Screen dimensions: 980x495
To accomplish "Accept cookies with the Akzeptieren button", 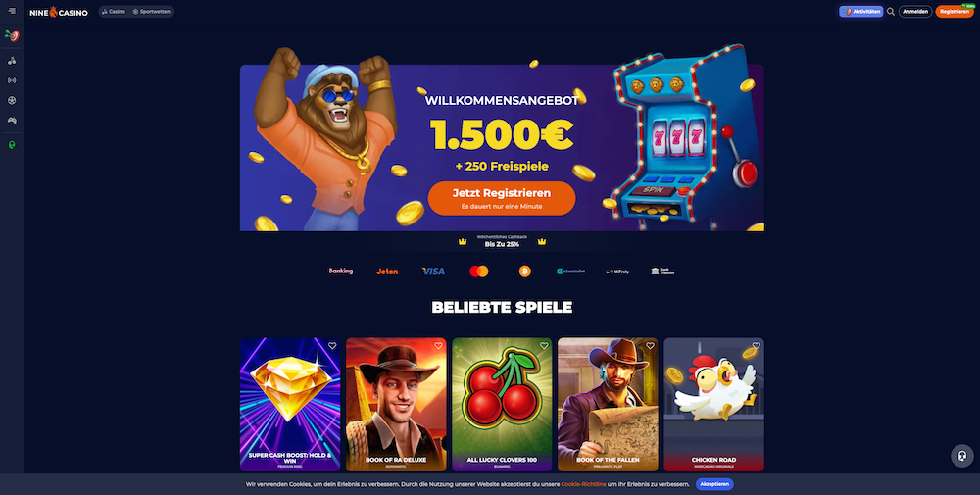I will pos(714,484).
